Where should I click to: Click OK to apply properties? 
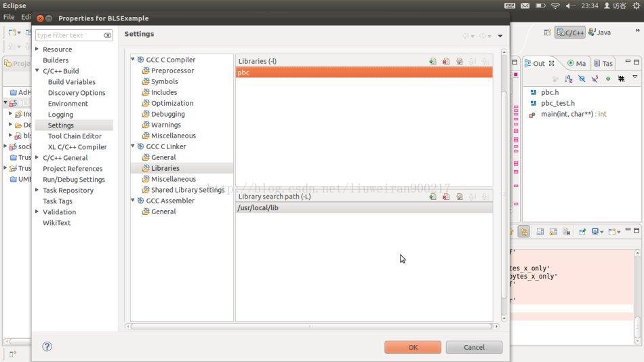[413, 347]
